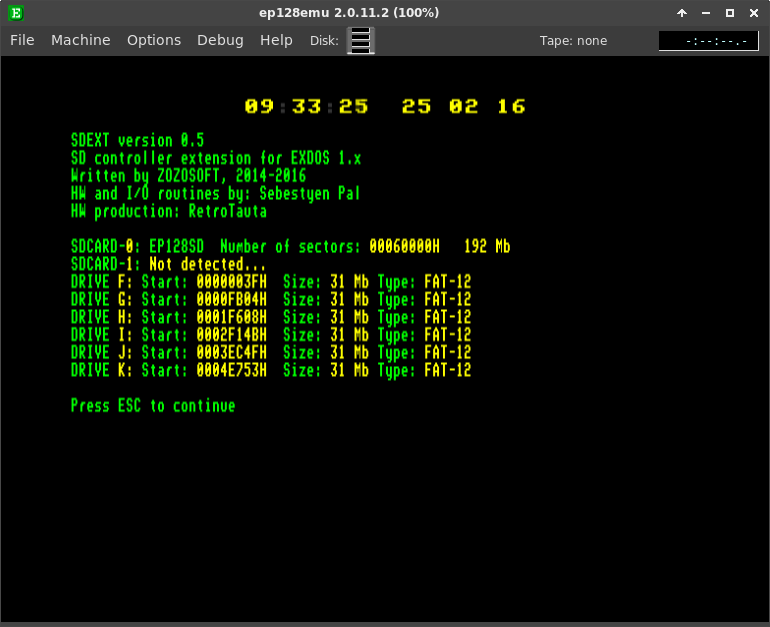
Task: Click the ep128emu application icon
Action: [x=16, y=13]
